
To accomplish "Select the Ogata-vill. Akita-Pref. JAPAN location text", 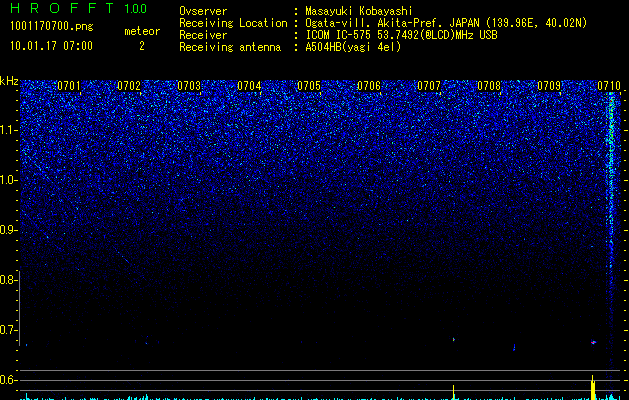I will point(446,23).
